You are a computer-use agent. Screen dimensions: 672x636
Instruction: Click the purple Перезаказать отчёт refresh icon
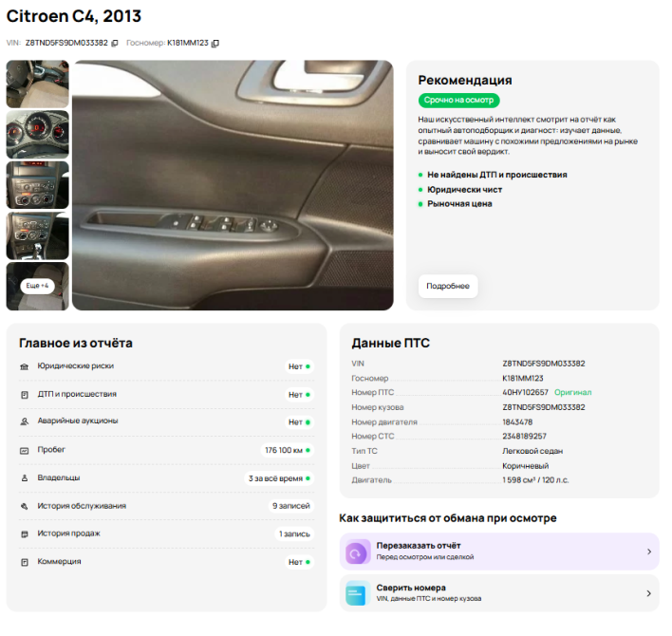click(x=358, y=552)
